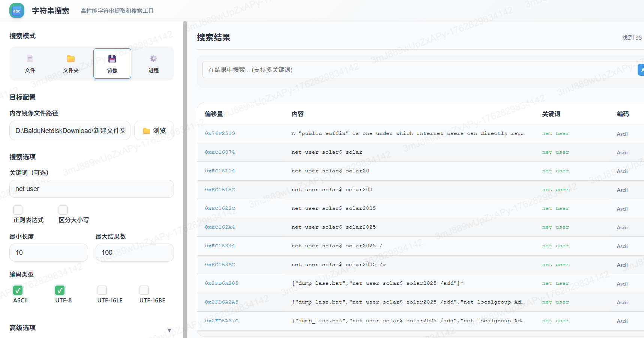Screen dimensions: 644x338
Task: Click the 编码 column header
Action: pyautogui.click(x=623, y=114)
